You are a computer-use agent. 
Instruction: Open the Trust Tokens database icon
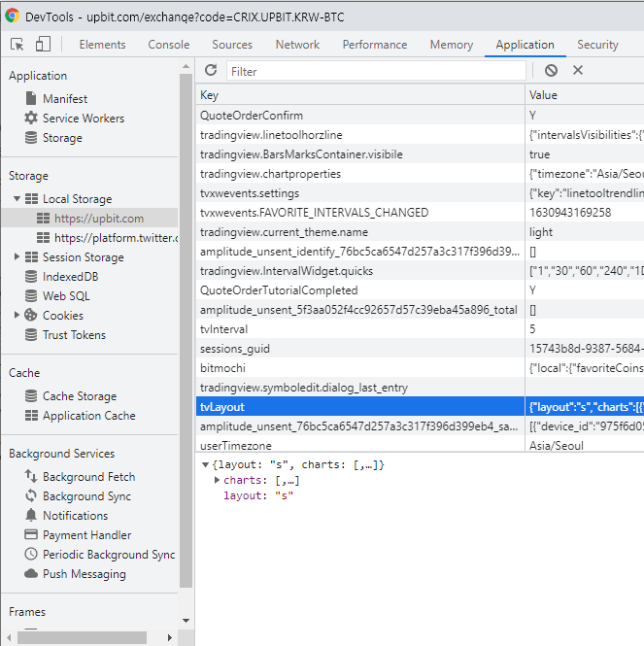(31, 334)
